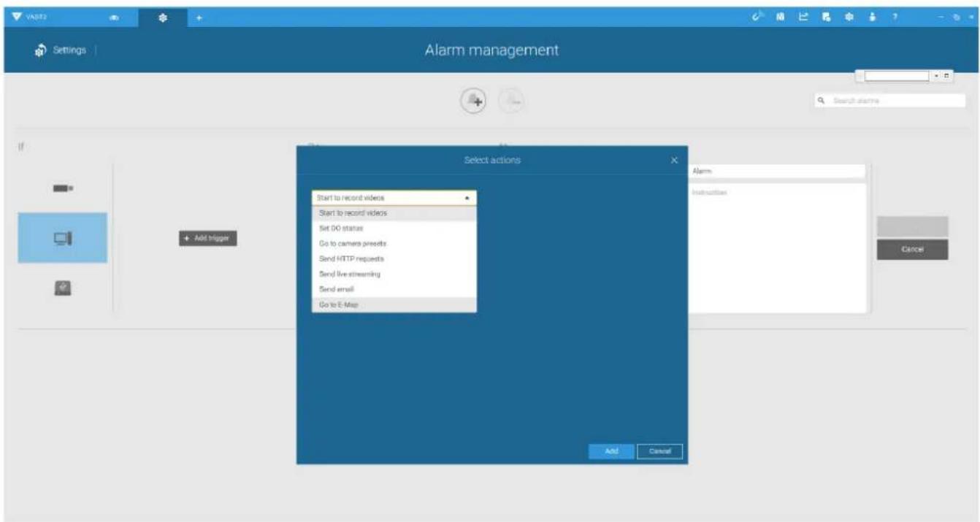The width and height of the screenshot is (980, 522).
Task: Add a new tab with plus icon
Action: [199, 17]
